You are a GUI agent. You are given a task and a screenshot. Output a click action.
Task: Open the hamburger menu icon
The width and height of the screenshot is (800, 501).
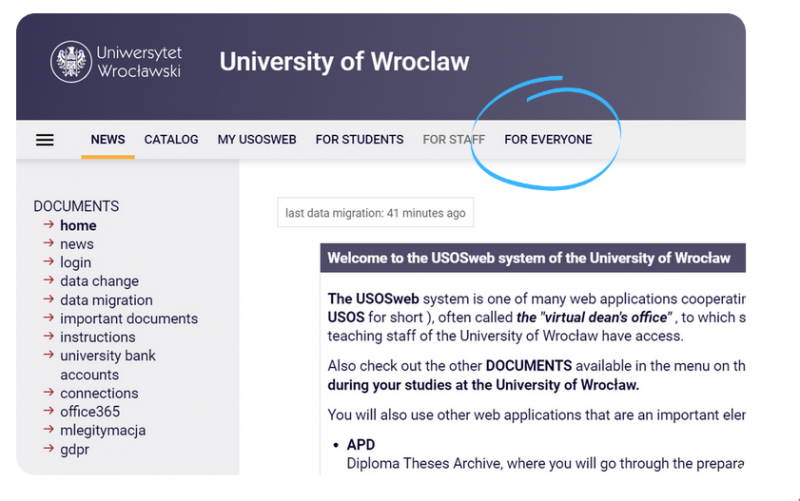45,140
